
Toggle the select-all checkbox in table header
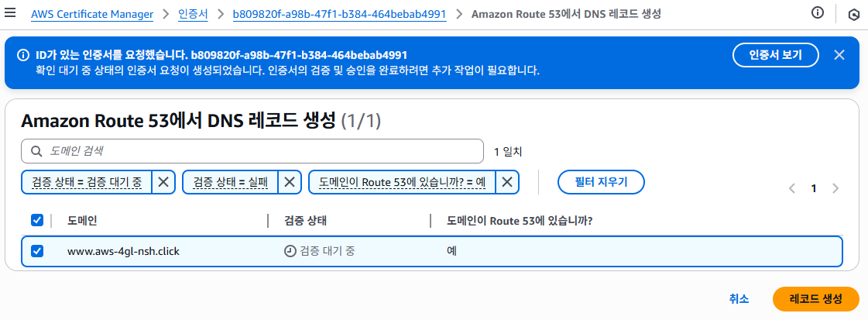coord(37,220)
